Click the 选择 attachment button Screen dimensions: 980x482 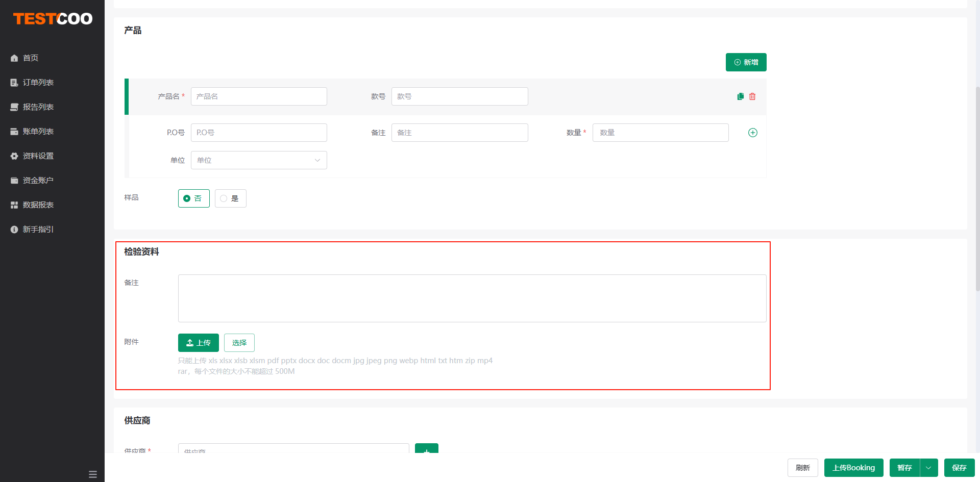point(239,343)
